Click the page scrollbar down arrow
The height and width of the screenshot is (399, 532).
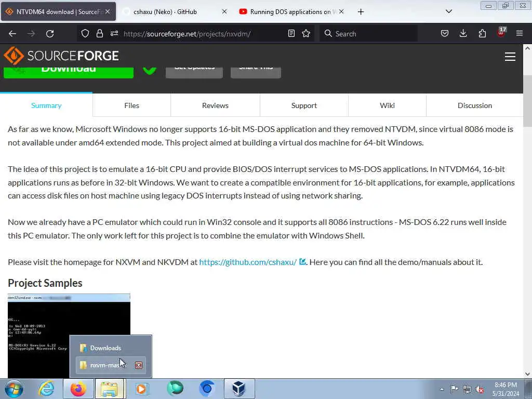527,374
